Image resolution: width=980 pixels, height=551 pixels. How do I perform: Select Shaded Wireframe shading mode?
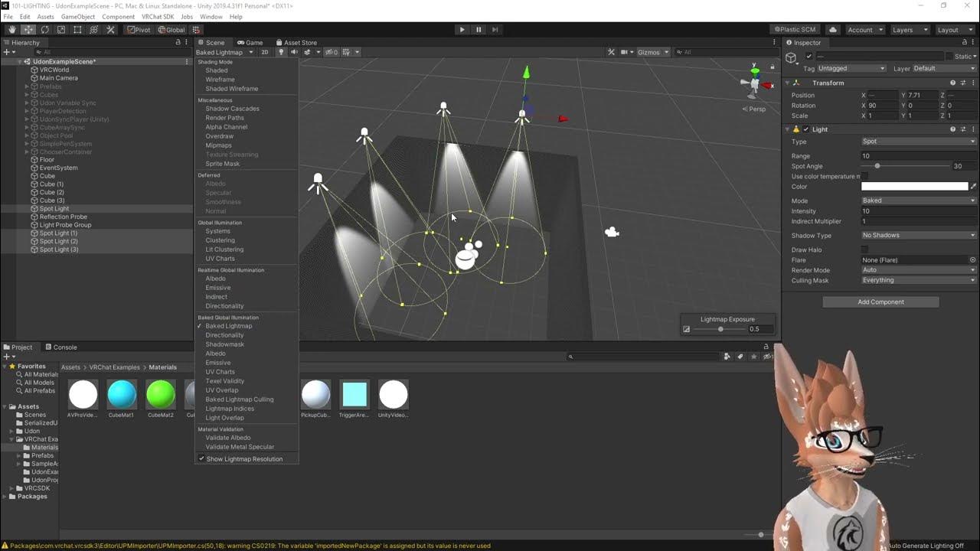[232, 89]
